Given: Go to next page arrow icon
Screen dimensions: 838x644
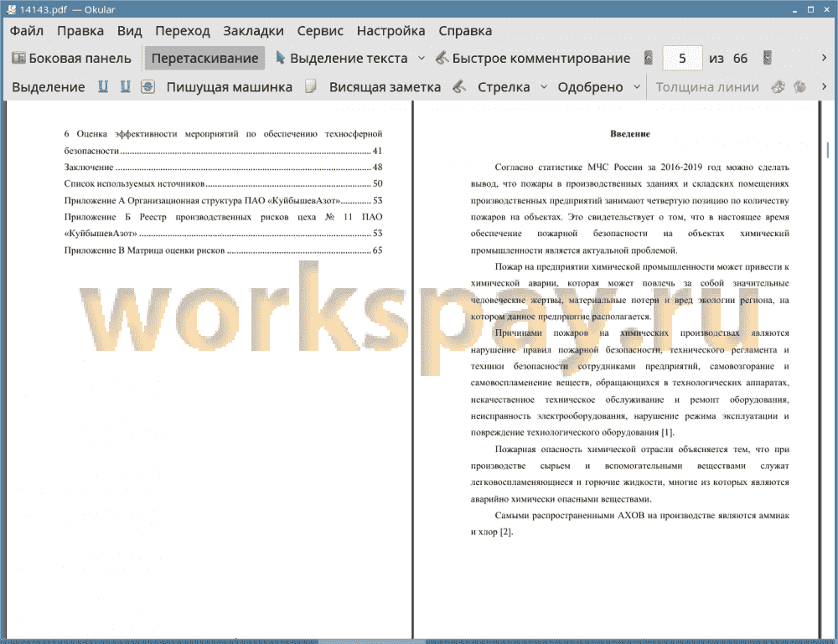Looking at the screenshot, I should 768,58.
